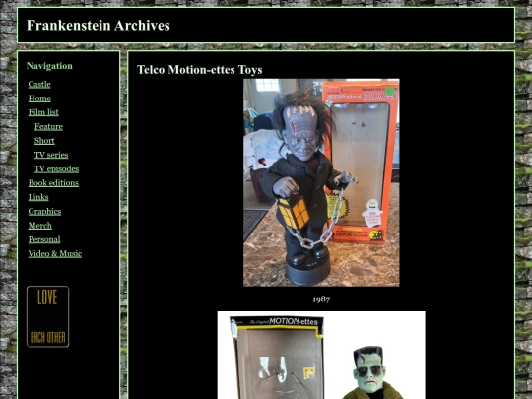
Task: Click the 1987 Frankenstein toy photo
Action: (321, 182)
